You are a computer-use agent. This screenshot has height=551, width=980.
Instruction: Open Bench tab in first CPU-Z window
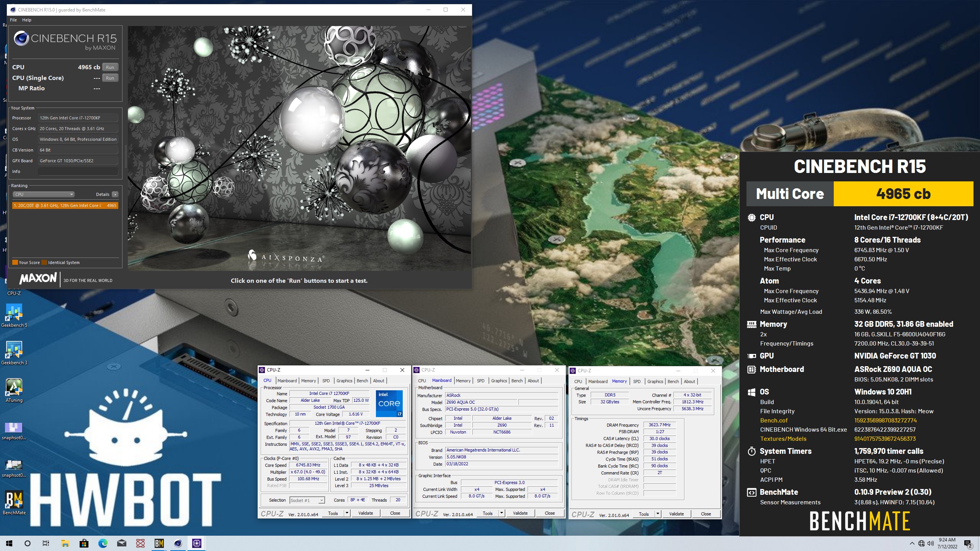pyautogui.click(x=362, y=381)
